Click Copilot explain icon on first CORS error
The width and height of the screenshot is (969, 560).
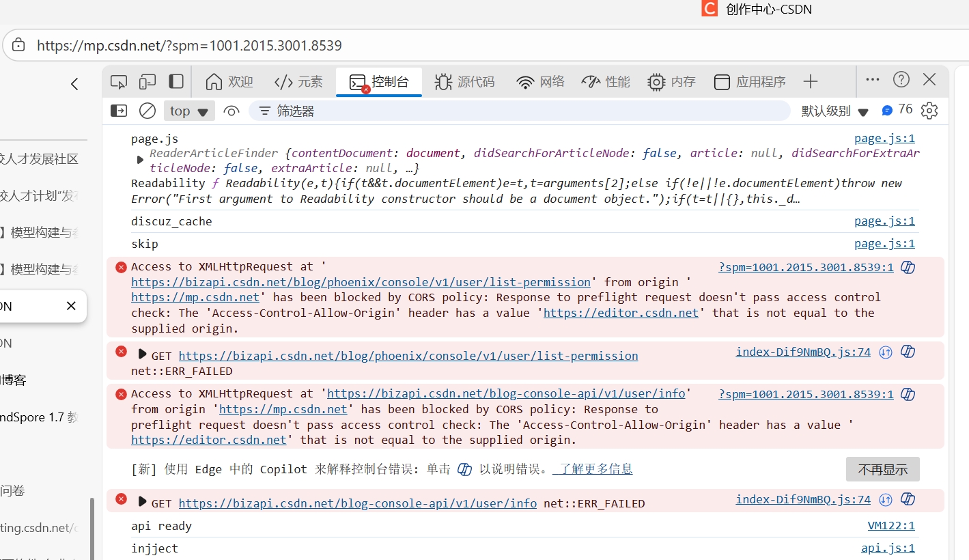click(908, 267)
